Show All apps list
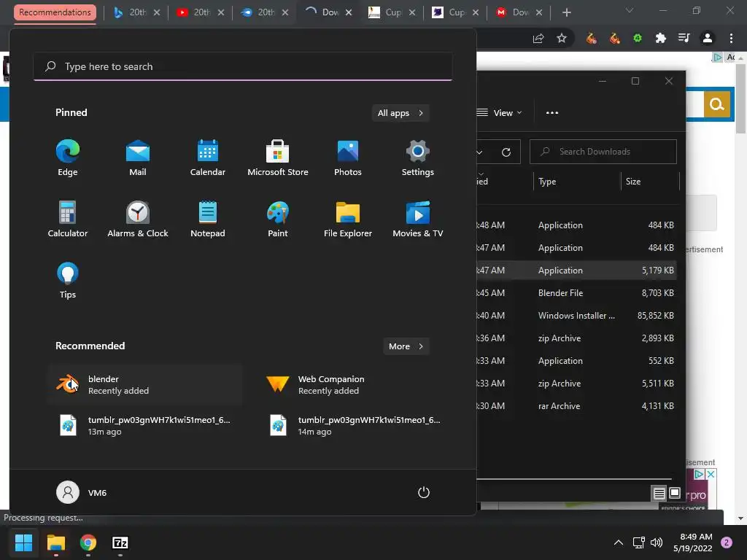The height and width of the screenshot is (560, 747). coord(400,113)
